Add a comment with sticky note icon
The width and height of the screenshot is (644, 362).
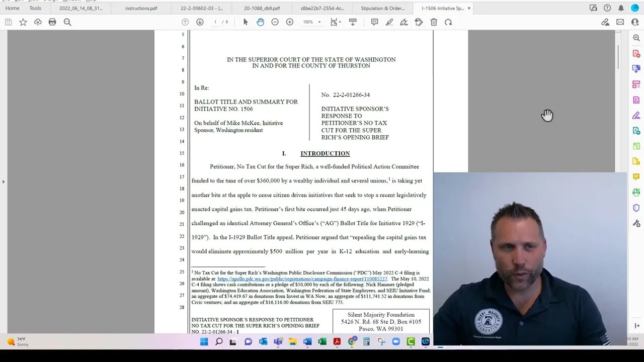pyautogui.click(x=374, y=22)
